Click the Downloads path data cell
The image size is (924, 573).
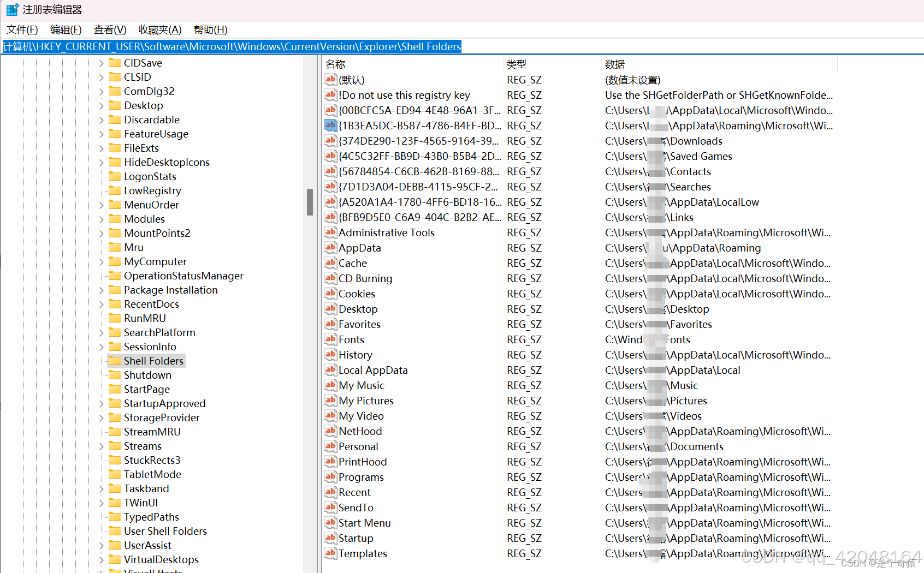[664, 141]
